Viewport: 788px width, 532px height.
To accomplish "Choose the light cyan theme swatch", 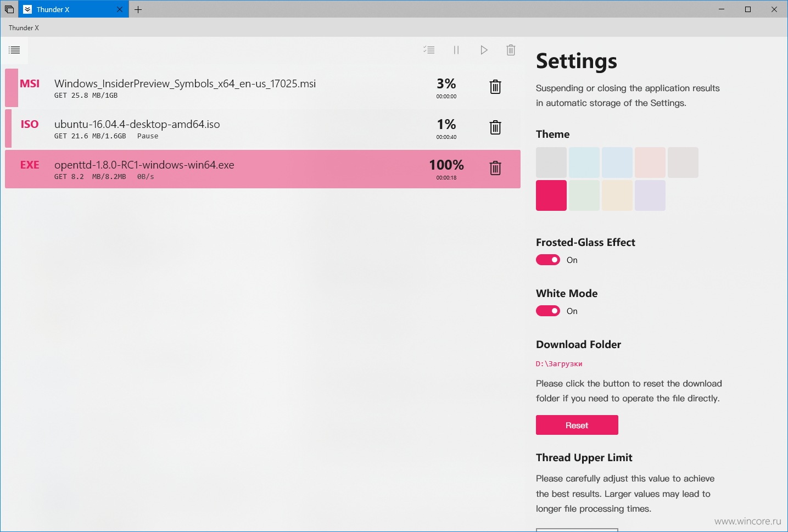I will pos(584,163).
